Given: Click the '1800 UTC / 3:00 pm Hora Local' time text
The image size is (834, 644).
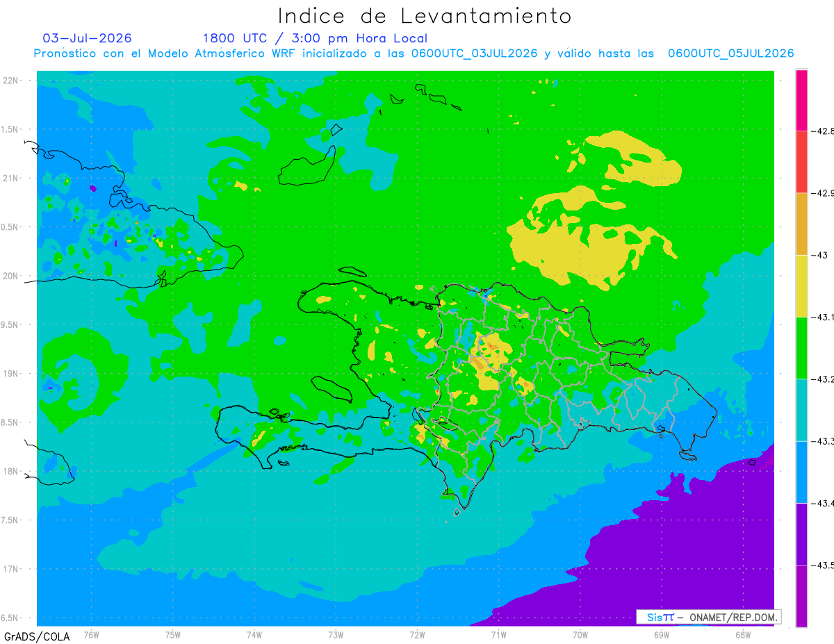Looking at the screenshot, I should 315,38.
